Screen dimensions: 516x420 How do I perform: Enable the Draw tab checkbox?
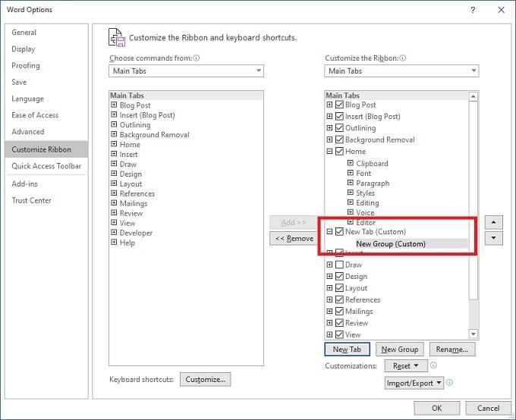[x=339, y=265]
